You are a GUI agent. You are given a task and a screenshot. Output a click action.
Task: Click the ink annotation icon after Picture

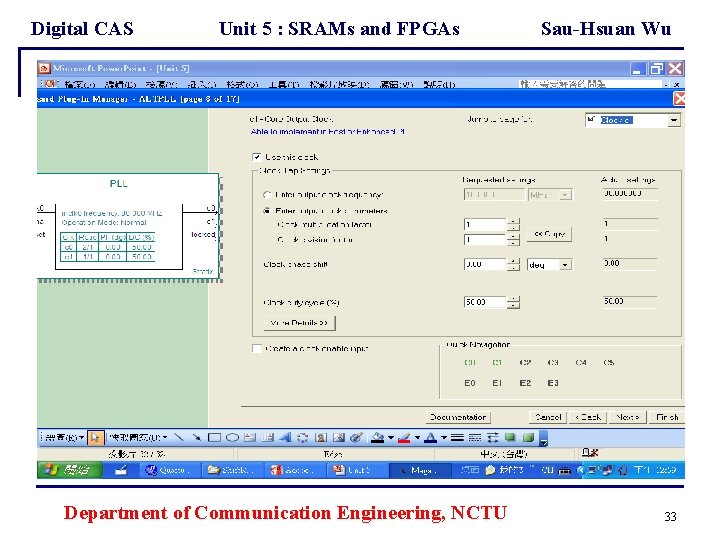click(x=356, y=438)
